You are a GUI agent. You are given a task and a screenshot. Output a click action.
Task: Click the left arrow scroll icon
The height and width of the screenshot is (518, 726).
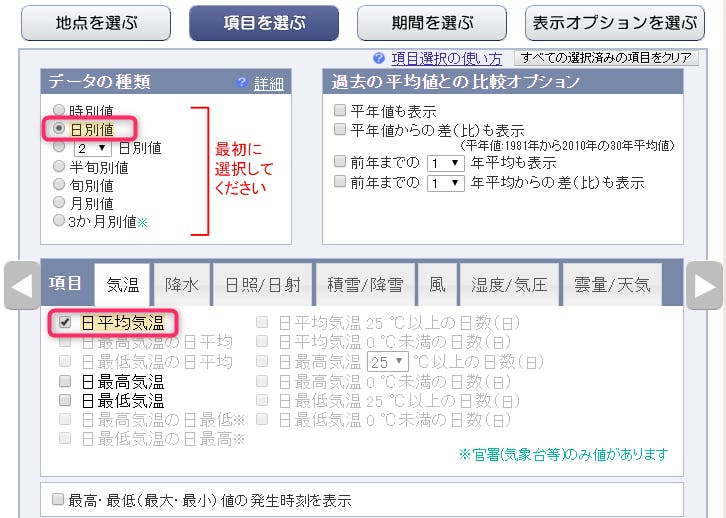[22, 285]
